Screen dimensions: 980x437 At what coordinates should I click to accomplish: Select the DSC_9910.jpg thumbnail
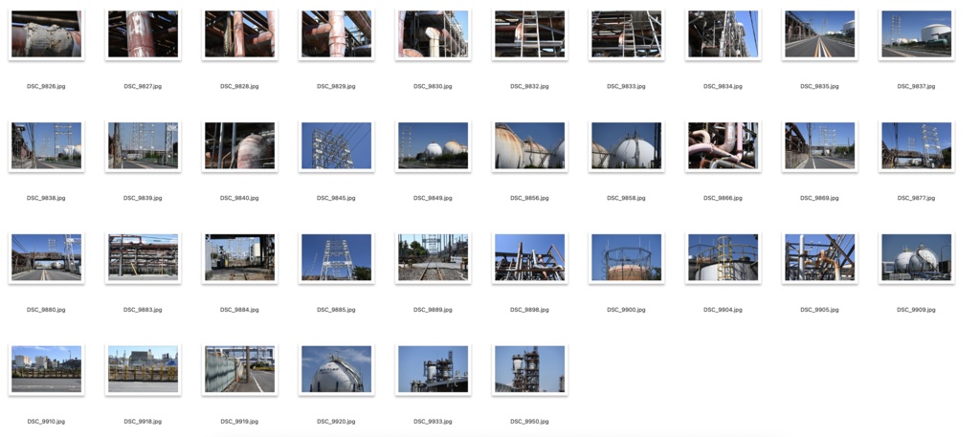tap(46, 369)
